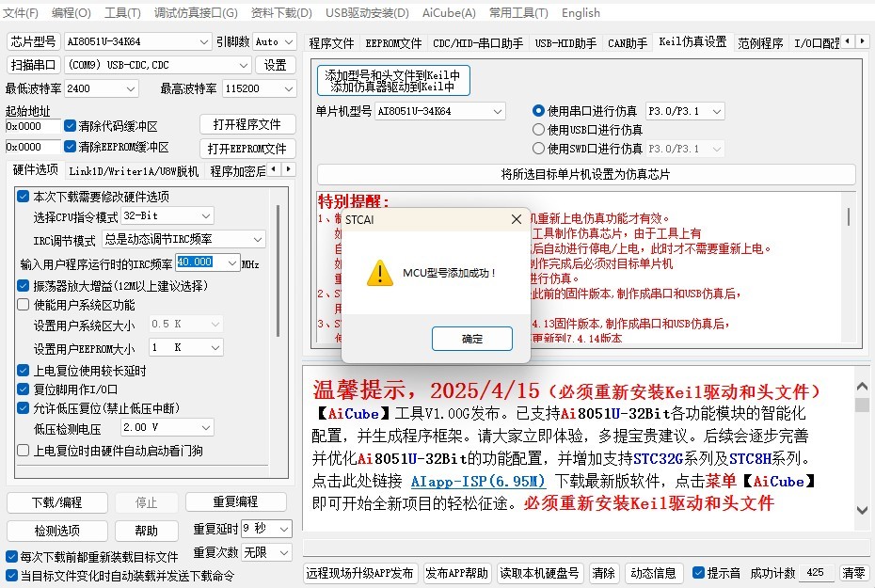Enable 上电复位时由硬件自动启动看门狗 checkbox
Image resolution: width=875 pixels, height=588 pixels.
23,451
